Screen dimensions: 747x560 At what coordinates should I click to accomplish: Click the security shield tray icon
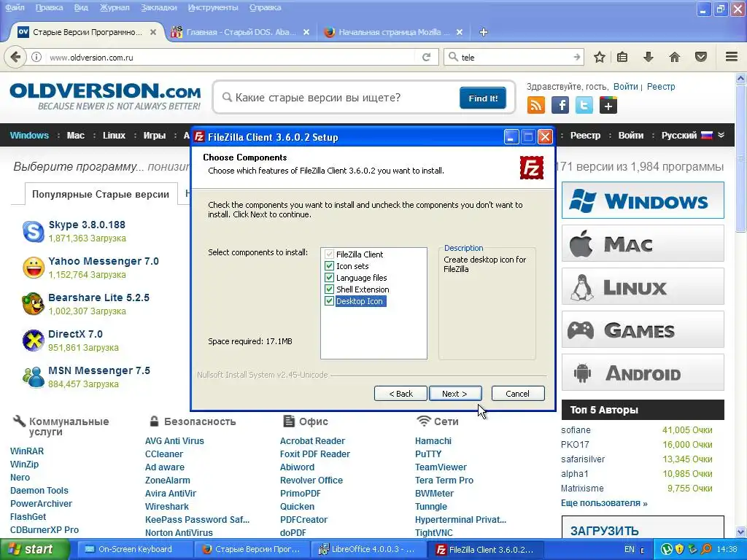[x=680, y=549]
